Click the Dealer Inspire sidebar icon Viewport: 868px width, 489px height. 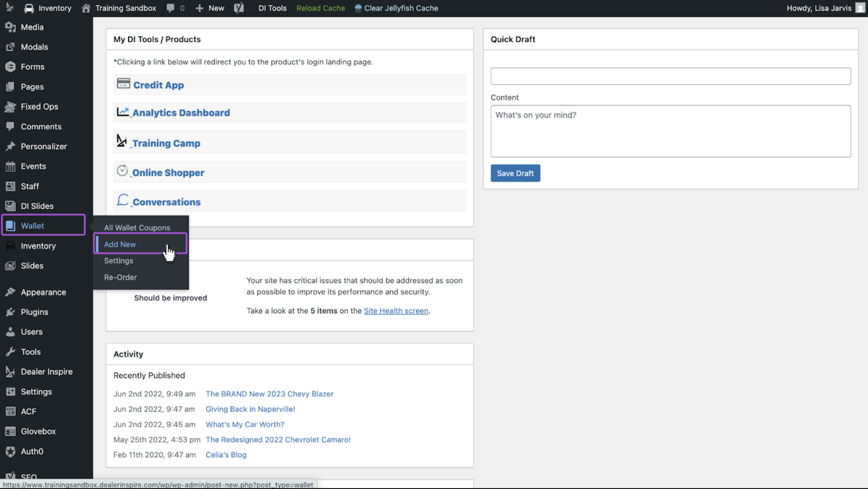pyautogui.click(x=11, y=372)
